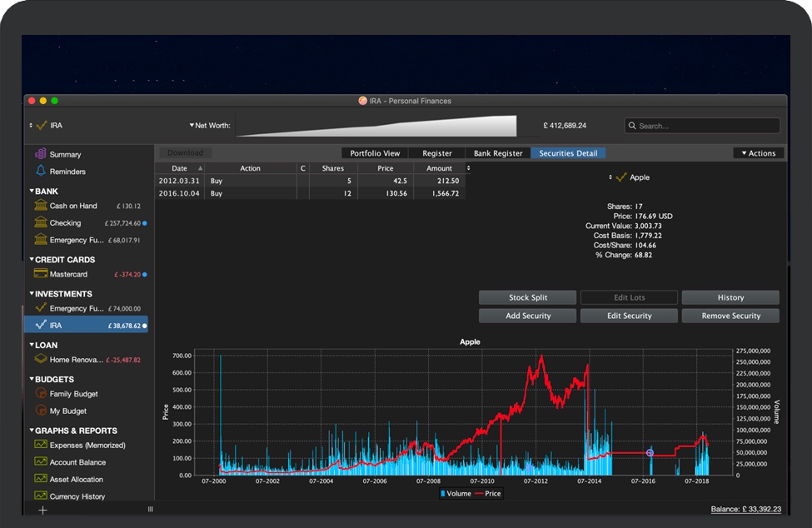The image size is (812, 528).
Task: Click the plus icon to add an account
Action: [42, 510]
